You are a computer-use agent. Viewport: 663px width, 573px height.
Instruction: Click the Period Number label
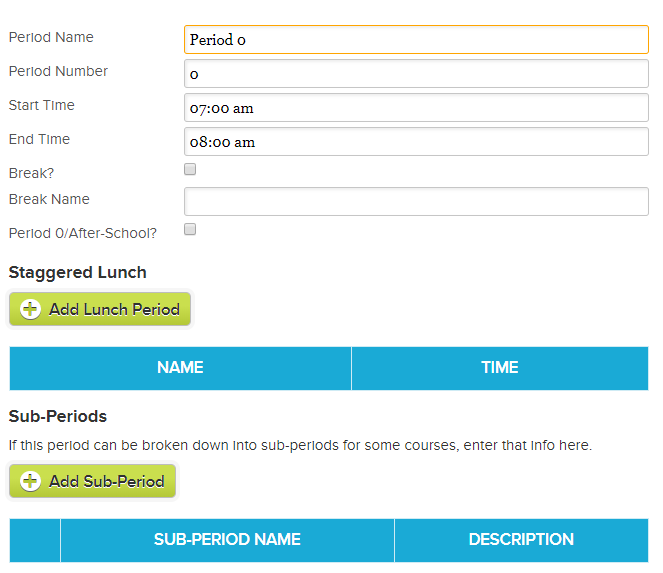(x=58, y=71)
